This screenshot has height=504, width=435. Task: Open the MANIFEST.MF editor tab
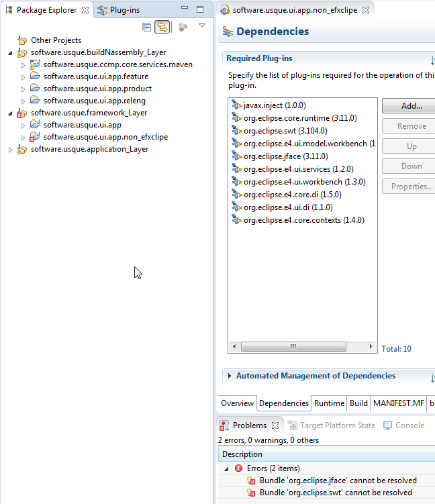click(x=398, y=403)
